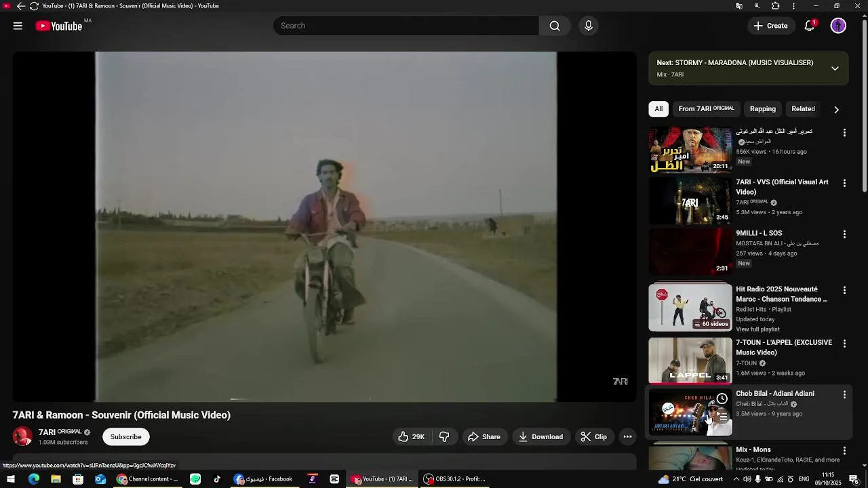Open options for Cheb Bilal - Adiani Adiani

[x=844, y=394]
